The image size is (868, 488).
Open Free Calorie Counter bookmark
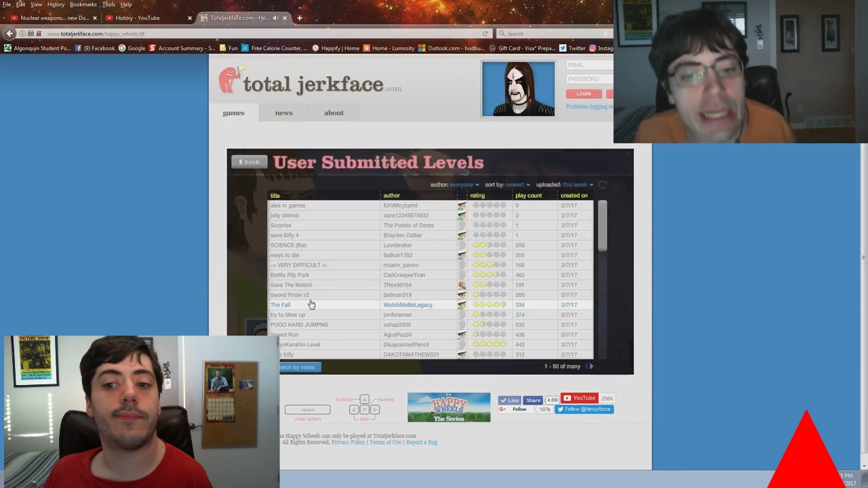(275, 48)
